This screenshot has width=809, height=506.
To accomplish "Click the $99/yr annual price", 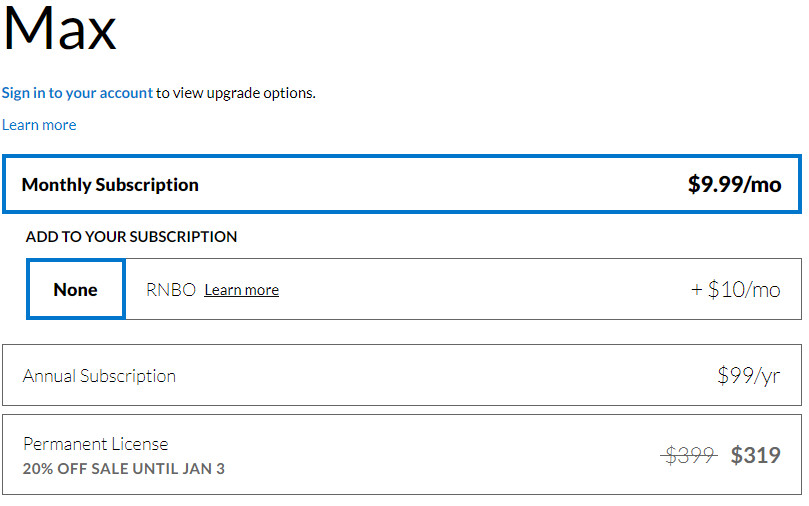I will tap(748, 376).
